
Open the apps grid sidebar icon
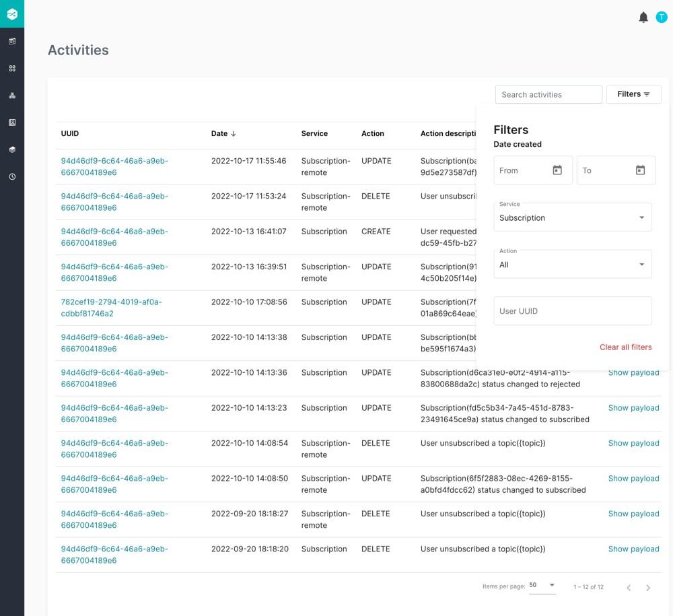point(11,68)
